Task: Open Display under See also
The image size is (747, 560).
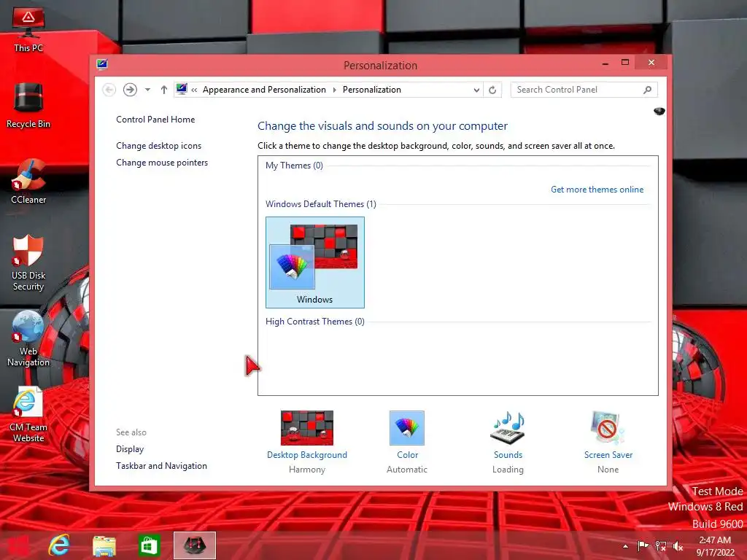Action: [130, 449]
